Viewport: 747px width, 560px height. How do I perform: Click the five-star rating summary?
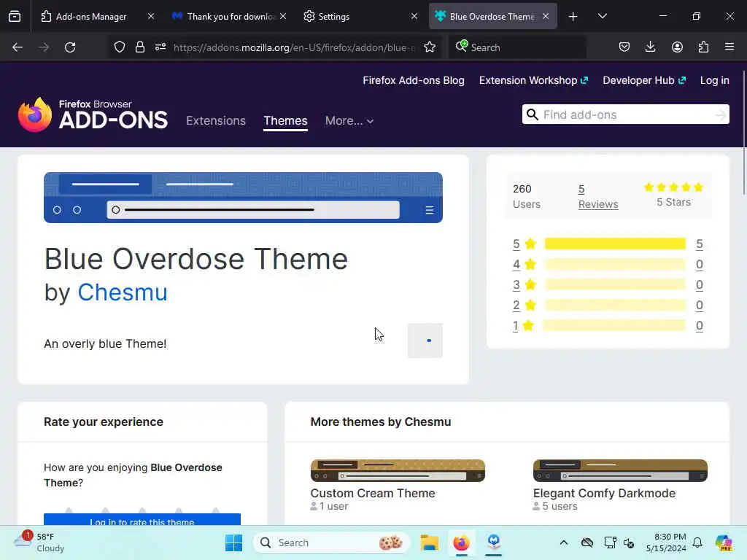[673, 194]
